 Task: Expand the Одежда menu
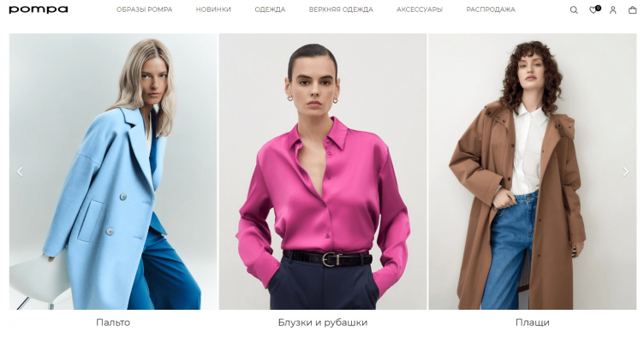point(270,9)
